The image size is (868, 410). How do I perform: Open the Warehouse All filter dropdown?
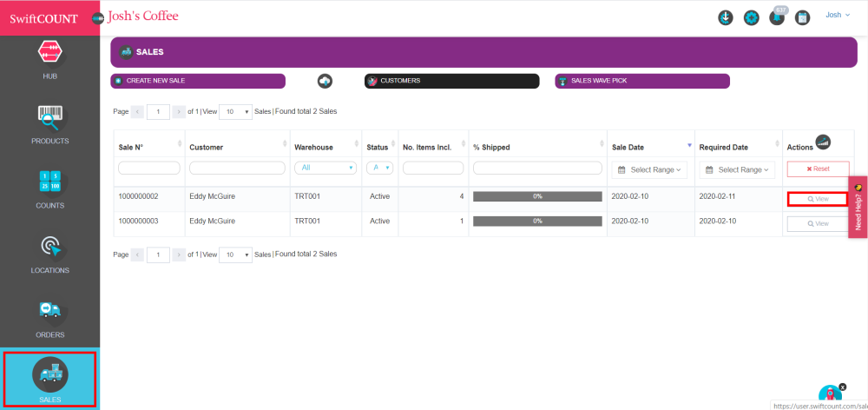[325, 168]
